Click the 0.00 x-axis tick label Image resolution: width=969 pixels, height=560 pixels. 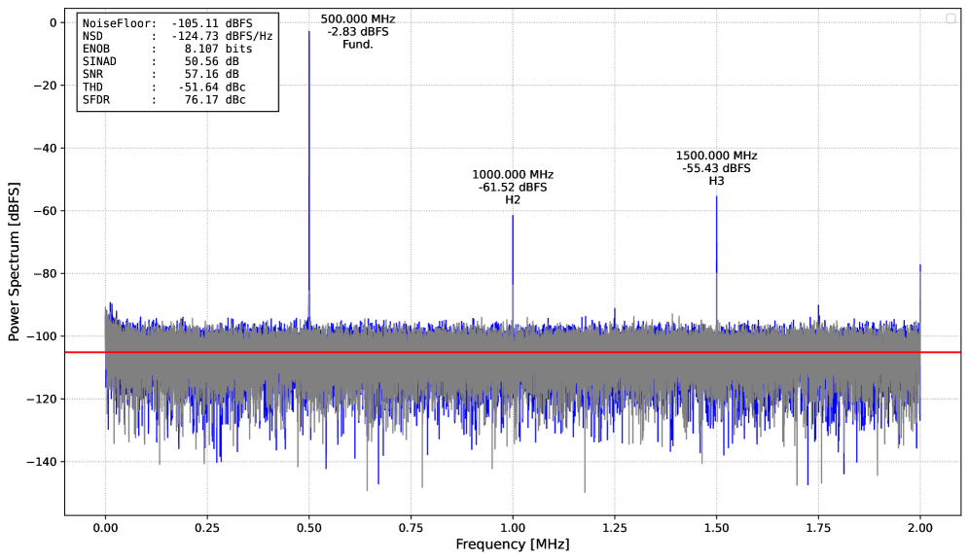pyautogui.click(x=105, y=528)
